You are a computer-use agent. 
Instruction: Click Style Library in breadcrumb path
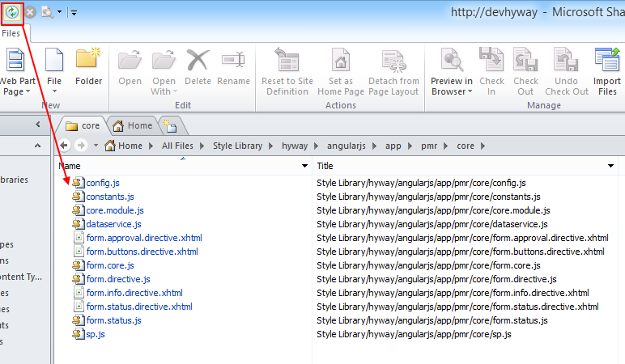pos(237,146)
